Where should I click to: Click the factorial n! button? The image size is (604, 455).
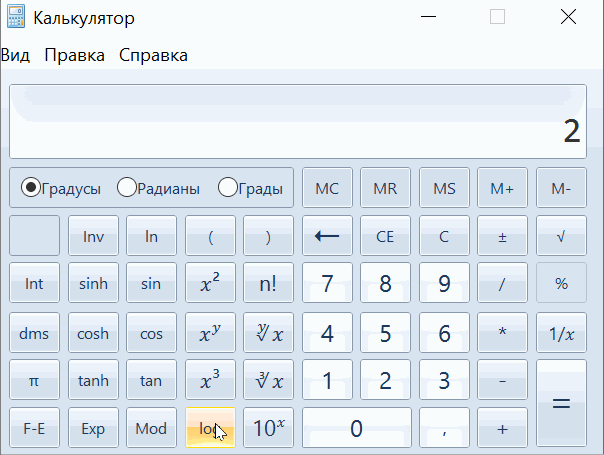tap(268, 283)
